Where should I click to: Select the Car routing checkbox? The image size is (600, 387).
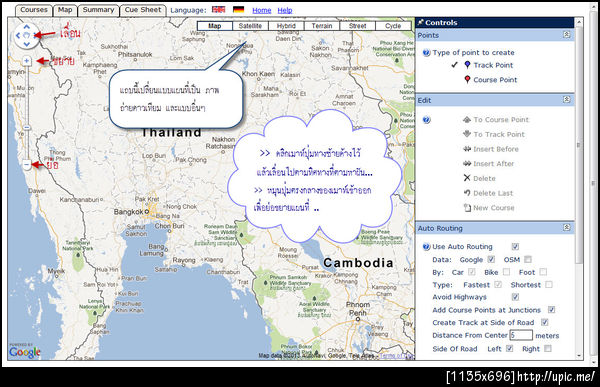click(x=472, y=272)
